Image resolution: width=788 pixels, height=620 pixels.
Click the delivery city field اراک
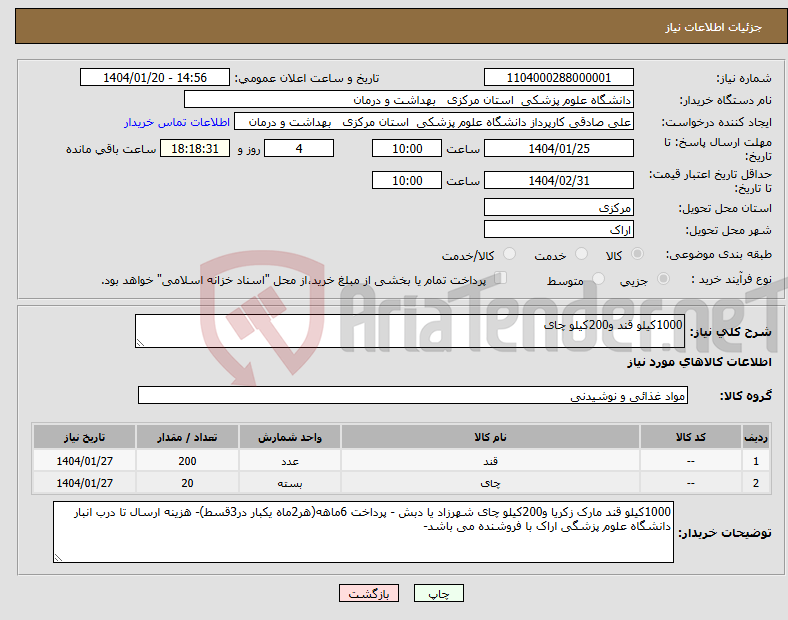point(559,230)
